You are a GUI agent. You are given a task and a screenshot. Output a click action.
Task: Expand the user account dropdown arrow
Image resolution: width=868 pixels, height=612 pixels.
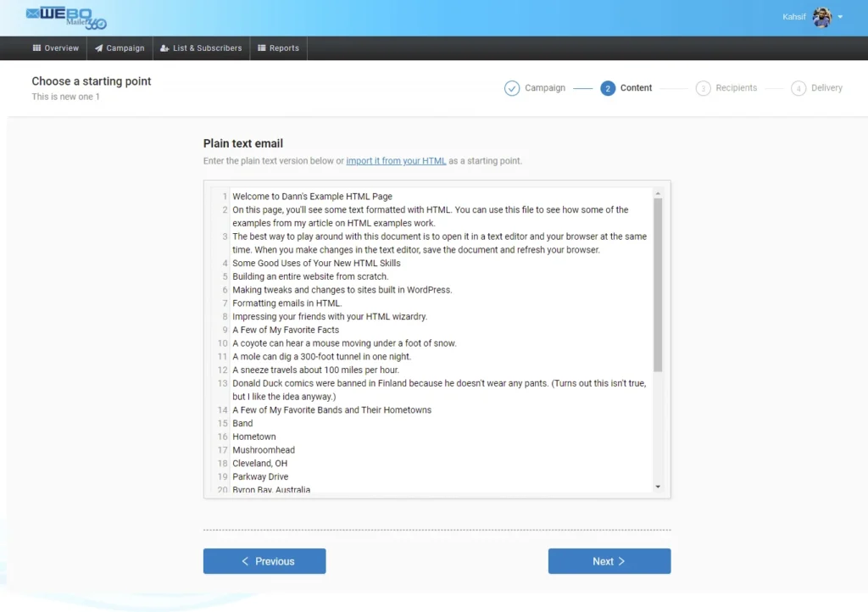(x=840, y=17)
